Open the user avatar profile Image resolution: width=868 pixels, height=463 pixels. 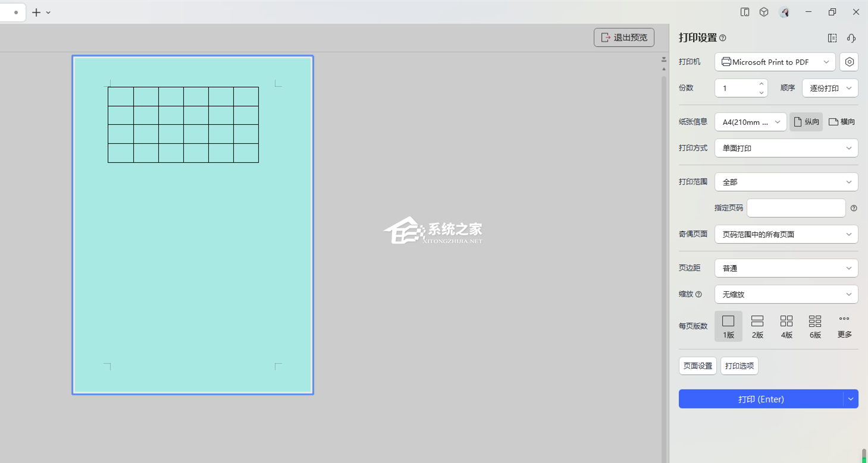(x=785, y=12)
